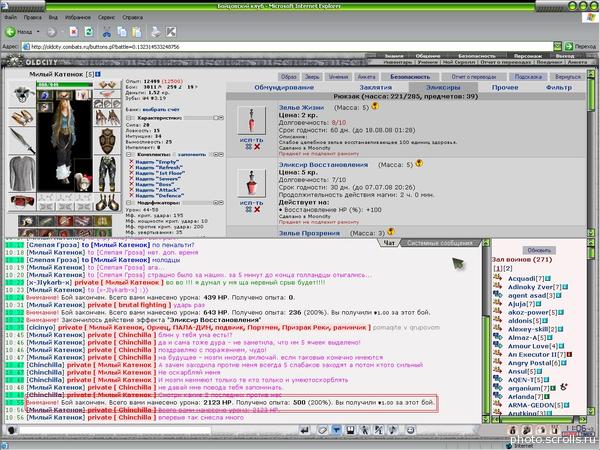Click the browser address URL field
This screenshot has width=600, height=450.
point(287,47)
